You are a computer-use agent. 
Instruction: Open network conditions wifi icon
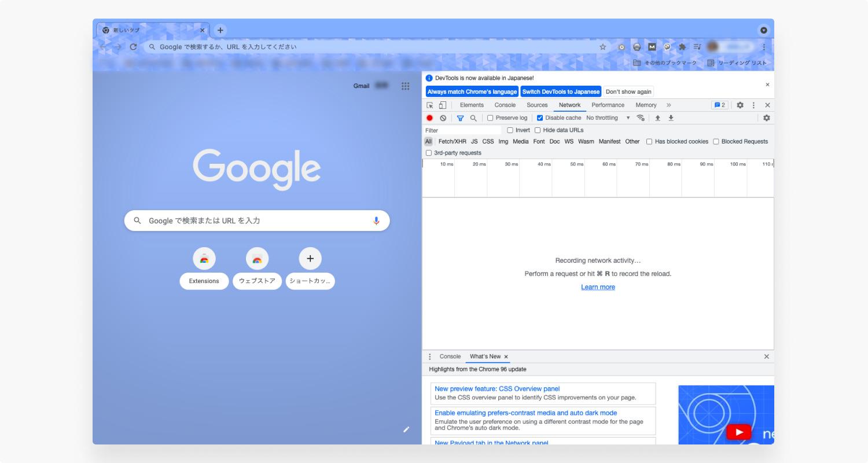click(641, 118)
